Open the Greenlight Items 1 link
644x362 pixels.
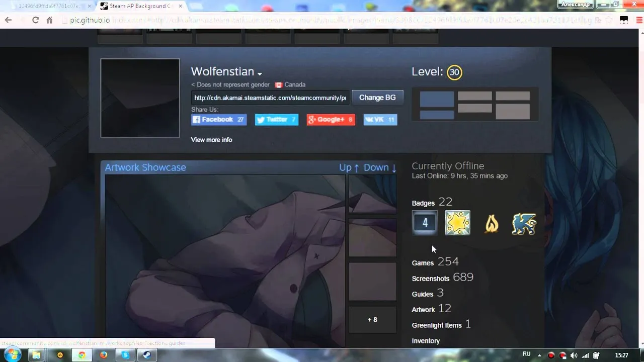coord(441,324)
